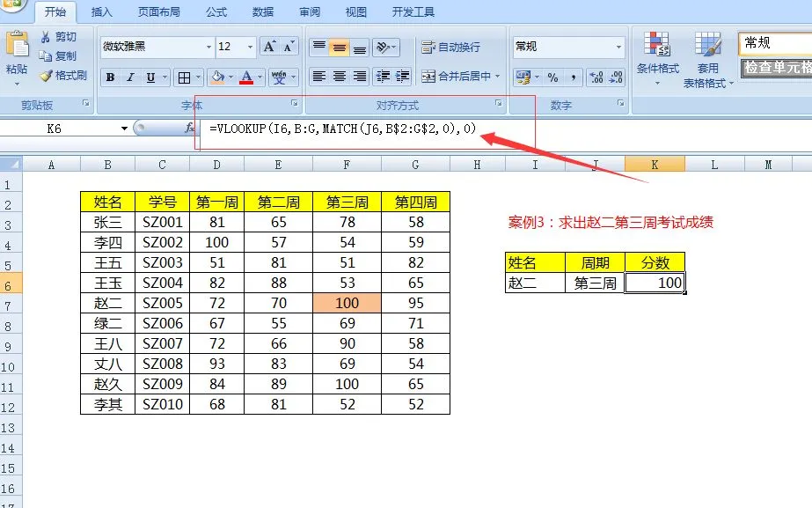
Task: Click the Select All corner button
Action: (11, 165)
